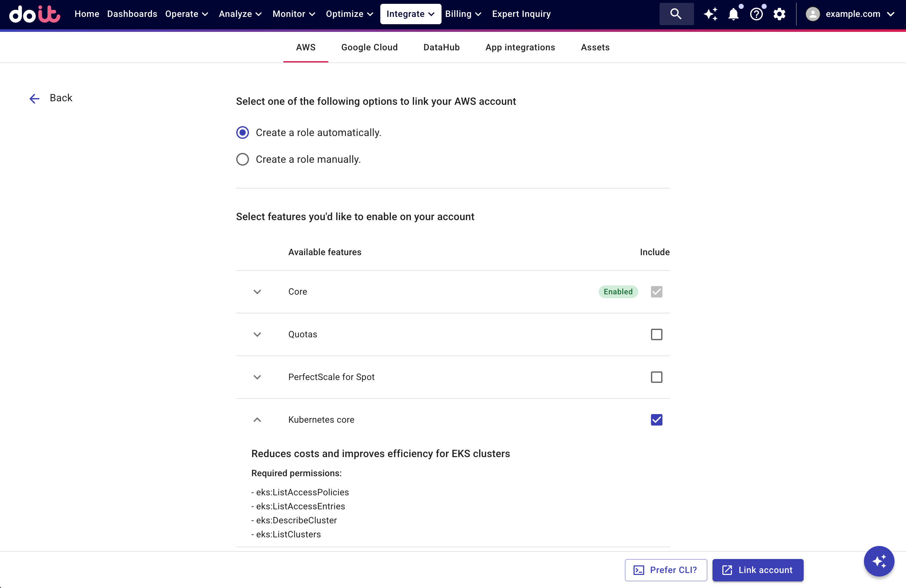
Task: Open Expert Inquiry
Action: (x=521, y=14)
